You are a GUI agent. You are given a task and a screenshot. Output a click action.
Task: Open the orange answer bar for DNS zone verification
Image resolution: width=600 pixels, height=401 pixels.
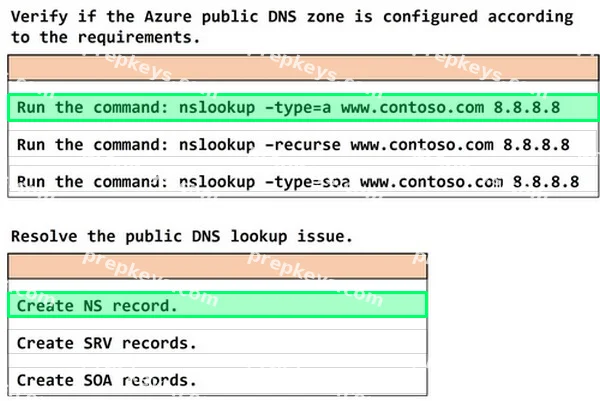[303, 68]
